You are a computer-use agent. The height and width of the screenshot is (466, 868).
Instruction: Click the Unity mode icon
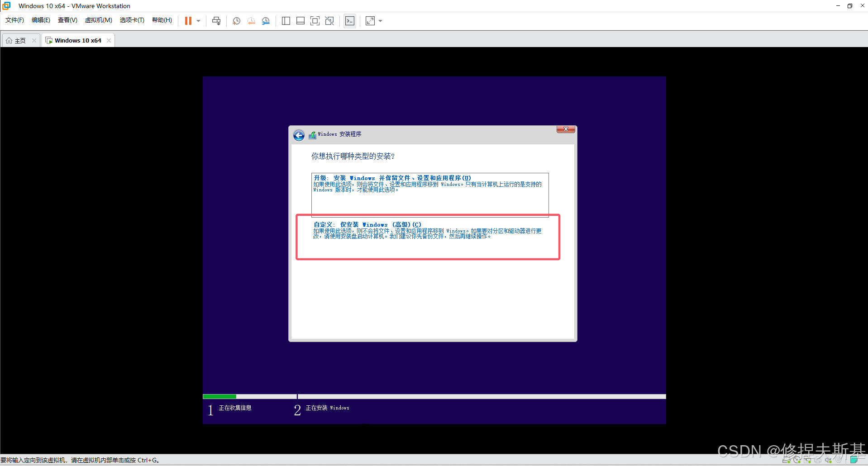(x=329, y=21)
